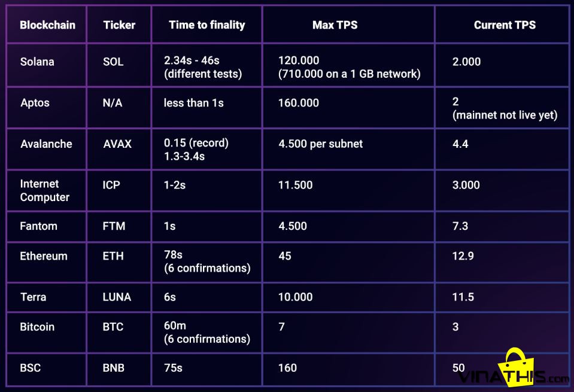The image size is (574, 392).
Task: Click the Time to finality header
Action: click(x=207, y=25)
